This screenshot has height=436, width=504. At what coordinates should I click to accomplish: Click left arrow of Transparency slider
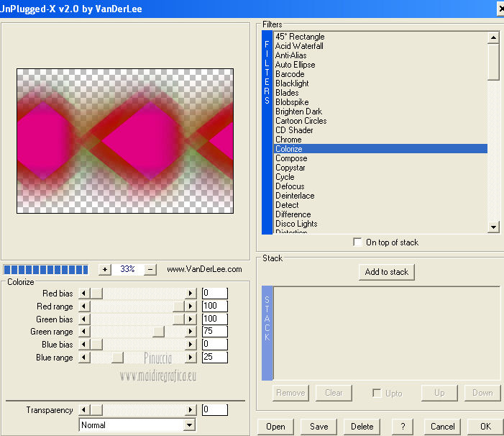[x=84, y=409]
